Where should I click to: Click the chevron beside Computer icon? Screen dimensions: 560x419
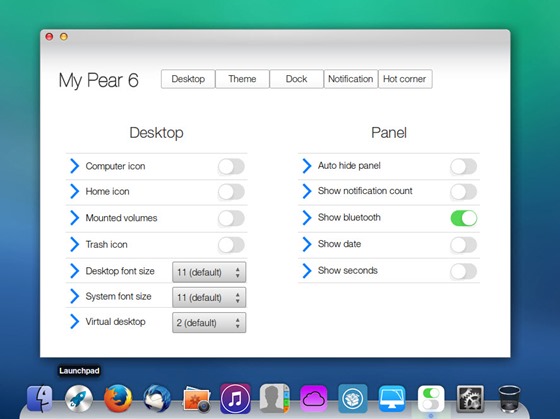click(x=74, y=166)
